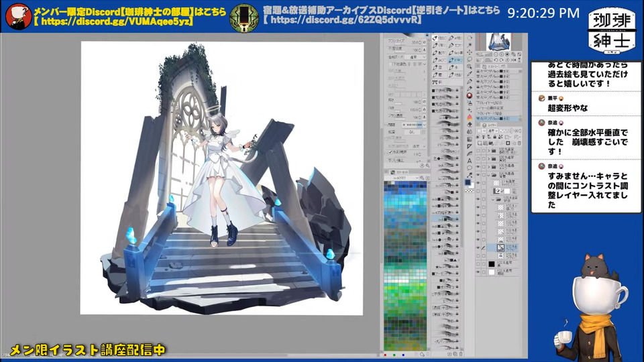This screenshot has width=644, height=362.
Task: Open the wrench settings icon below tool properties
Action: point(427,166)
